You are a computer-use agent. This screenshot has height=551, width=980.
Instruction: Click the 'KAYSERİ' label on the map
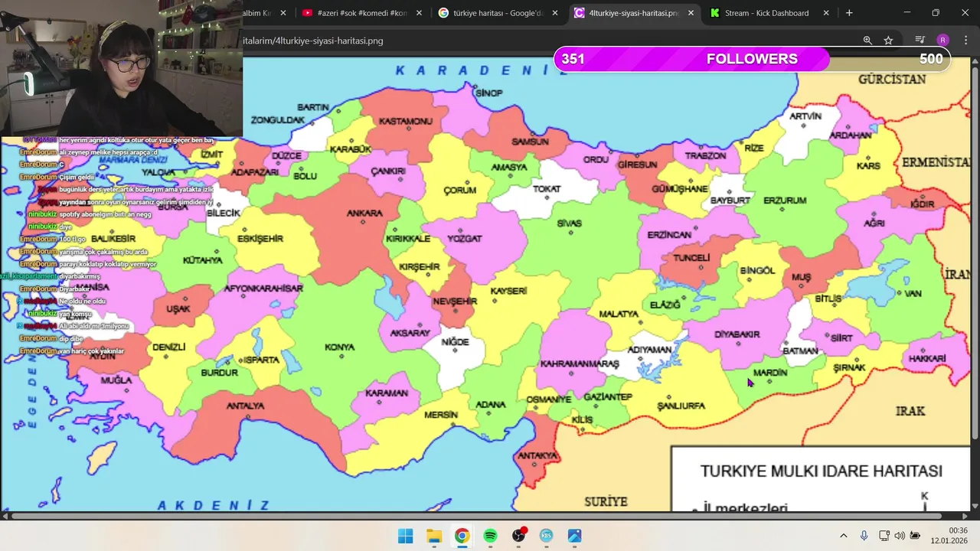click(x=508, y=292)
